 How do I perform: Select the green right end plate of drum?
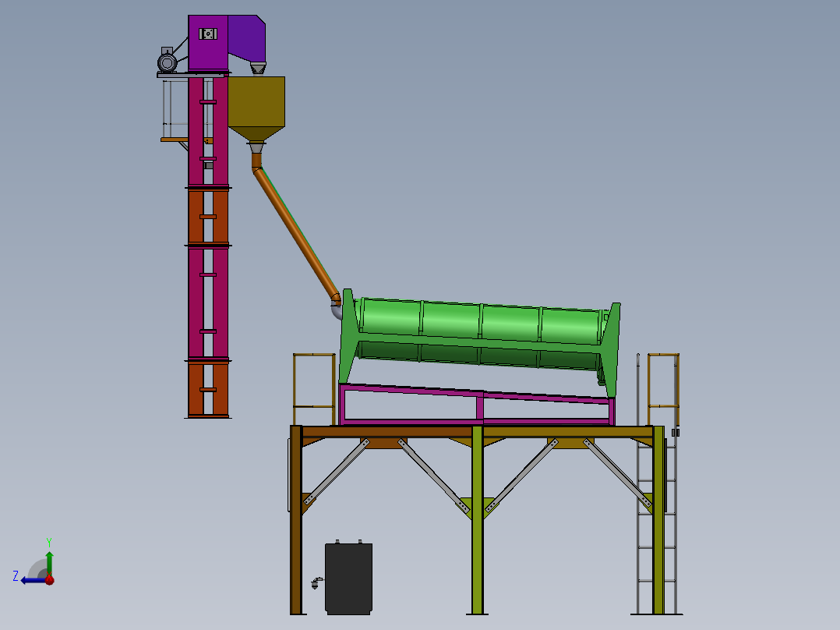(x=611, y=349)
